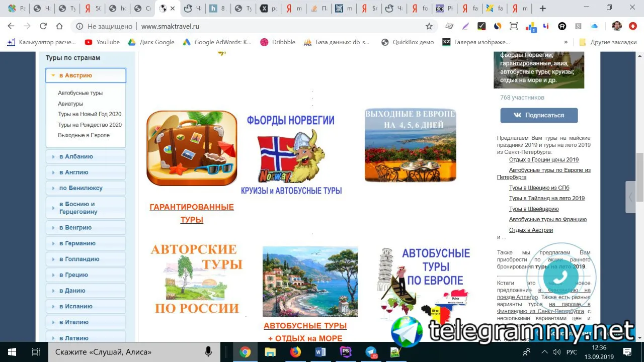This screenshot has height=362, width=644.
Task: Expand the в Испанию country section
Action: click(x=86, y=306)
